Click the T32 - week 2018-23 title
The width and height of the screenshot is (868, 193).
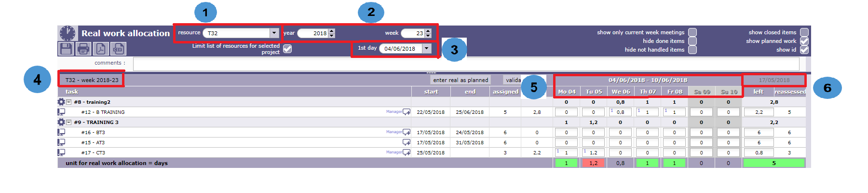pyautogui.click(x=92, y=80)
